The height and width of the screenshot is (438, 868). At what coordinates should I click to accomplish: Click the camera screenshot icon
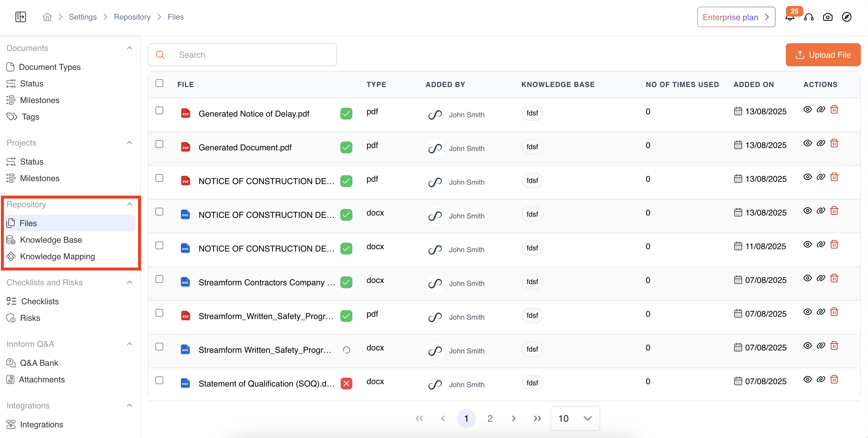coord(827,17)
